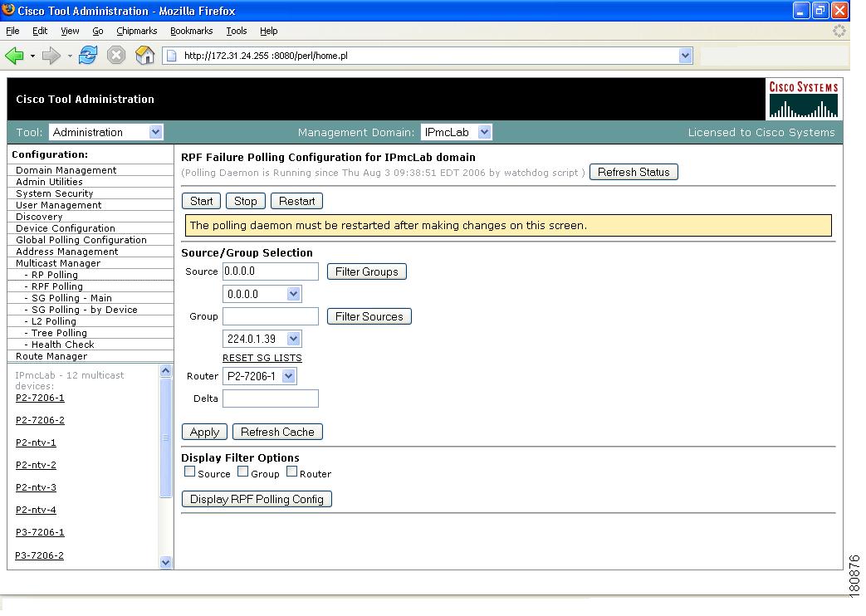Click in the Group input field
The image size is (866, 616).
click(x=271, y=316)
